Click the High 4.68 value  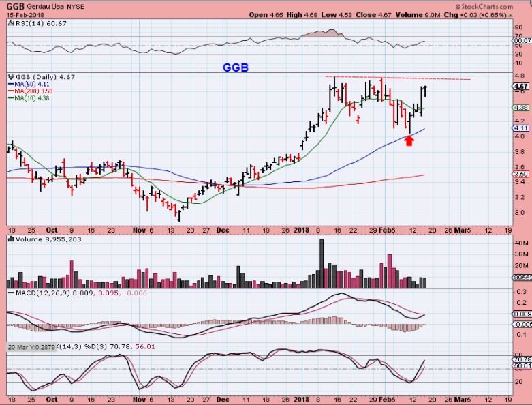click(x=302, y=15)
